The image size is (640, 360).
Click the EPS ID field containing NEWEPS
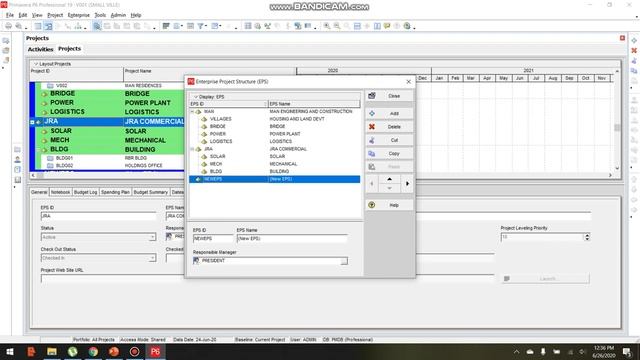coord(213,238)
